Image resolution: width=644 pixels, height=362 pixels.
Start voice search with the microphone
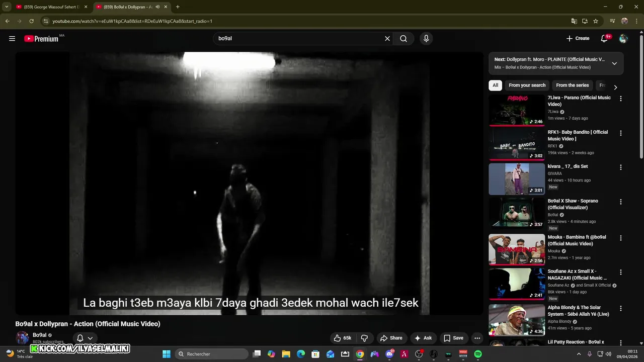point(426,38)
